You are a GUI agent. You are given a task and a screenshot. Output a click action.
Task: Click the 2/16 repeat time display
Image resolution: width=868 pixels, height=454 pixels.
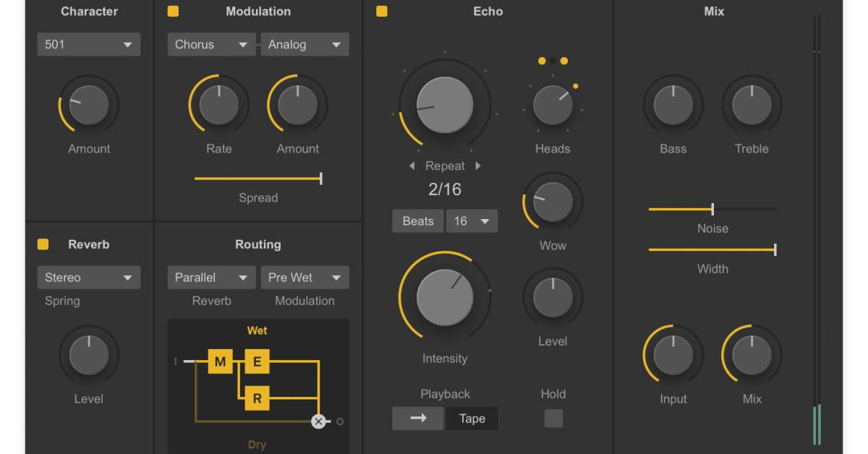(443, 189)
